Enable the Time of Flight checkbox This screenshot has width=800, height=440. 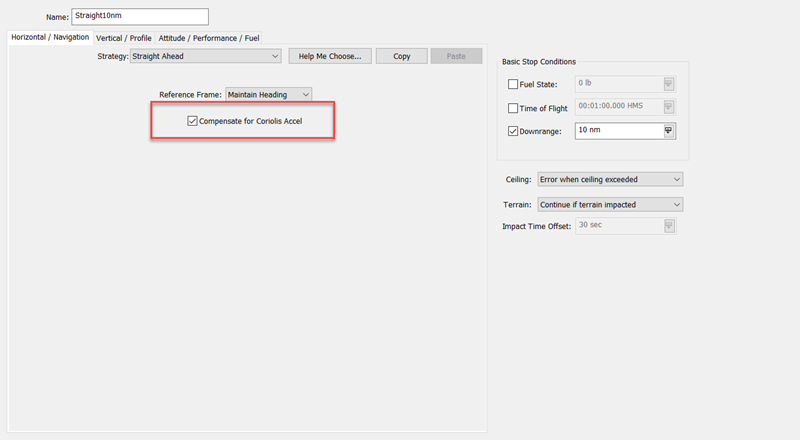coord(513,108)
